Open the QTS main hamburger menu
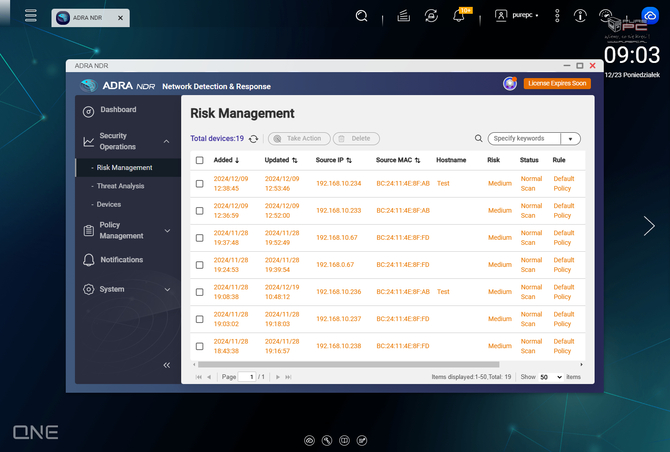The height and width of the screenshot is (452, 670). point(31,16)
